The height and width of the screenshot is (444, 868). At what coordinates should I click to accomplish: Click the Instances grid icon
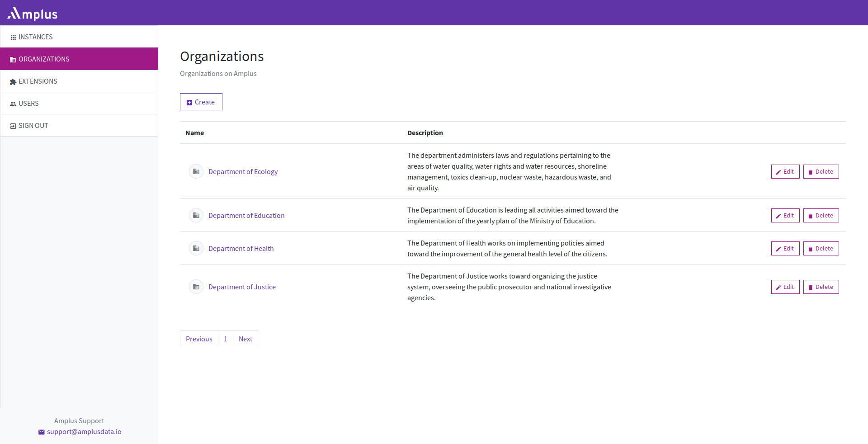[13, 37]
